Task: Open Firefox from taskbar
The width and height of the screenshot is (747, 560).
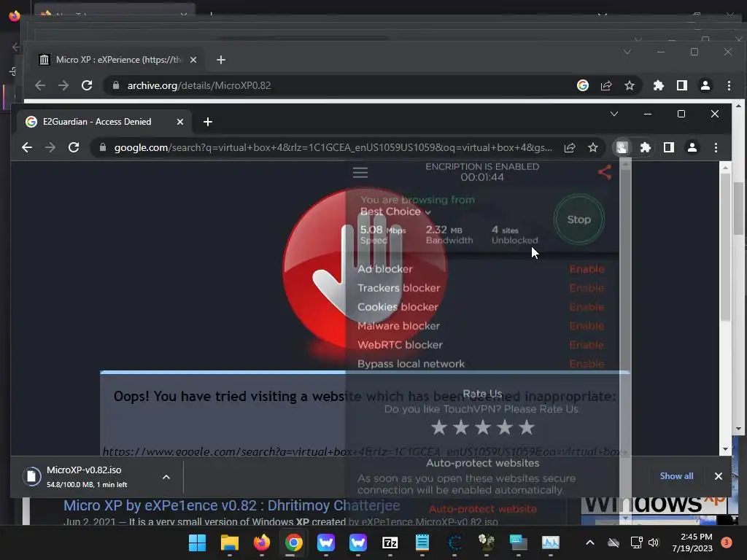Action: [x=262, y=542]
